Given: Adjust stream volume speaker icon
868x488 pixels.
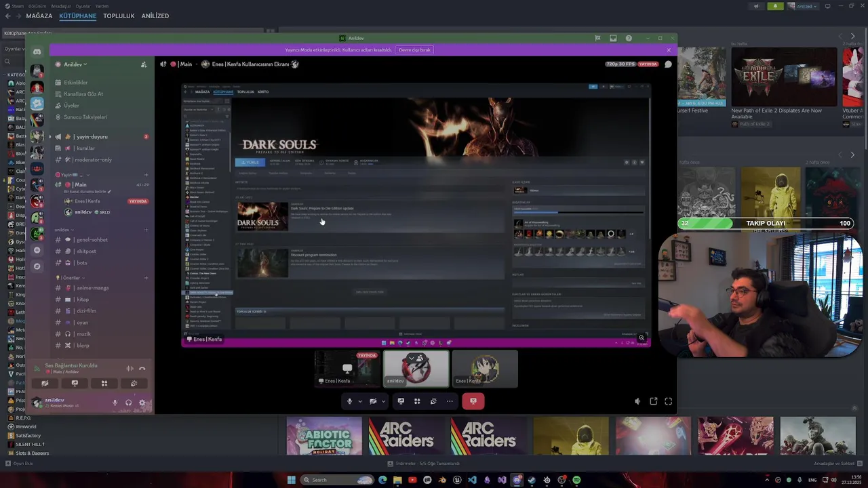Looking at the screenshot, I should pyautogui.click(x=637, y=401).
